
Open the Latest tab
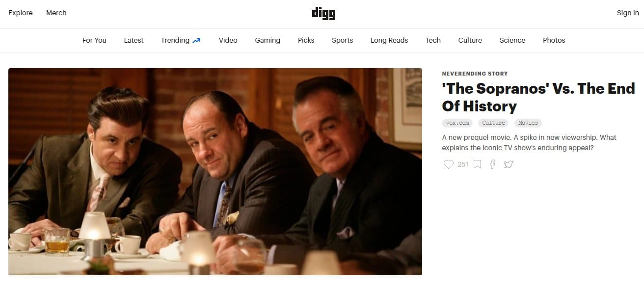pyautogui.click(x=134, y=40)
